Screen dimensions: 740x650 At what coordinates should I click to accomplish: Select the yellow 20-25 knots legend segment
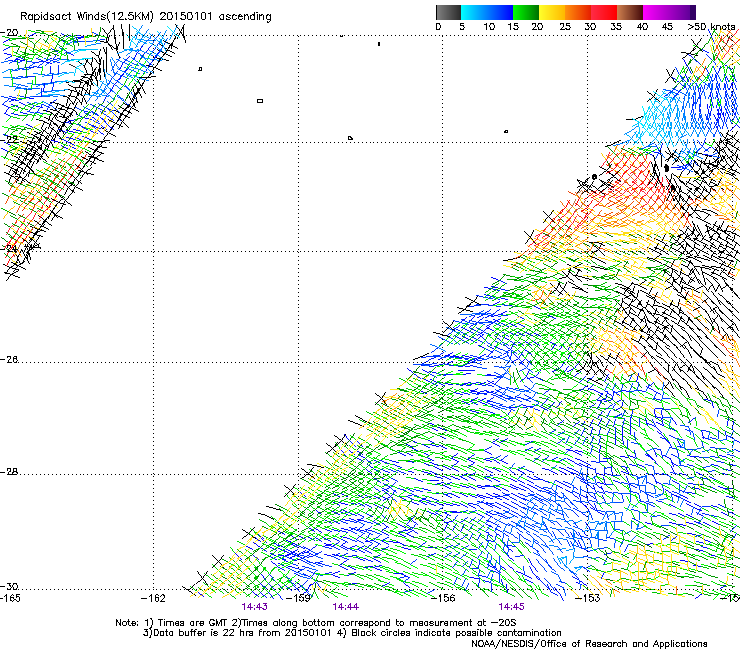click(552, 12)
